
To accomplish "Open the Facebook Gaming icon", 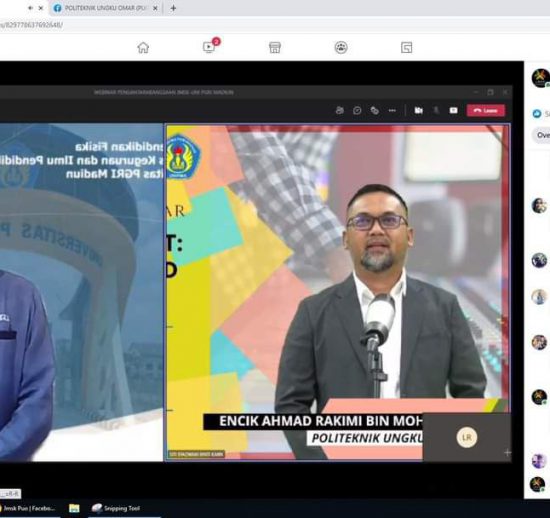I will pos(407,47).
